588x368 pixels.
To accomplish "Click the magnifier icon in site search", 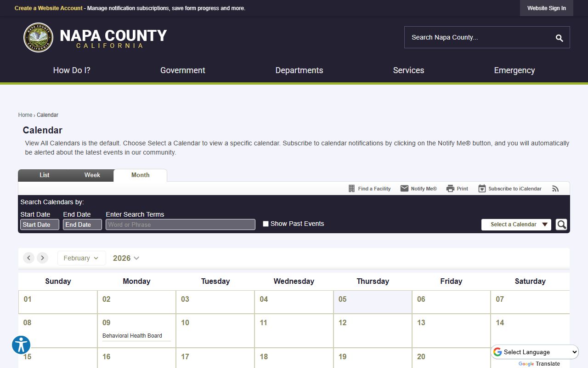I will 559,38.
